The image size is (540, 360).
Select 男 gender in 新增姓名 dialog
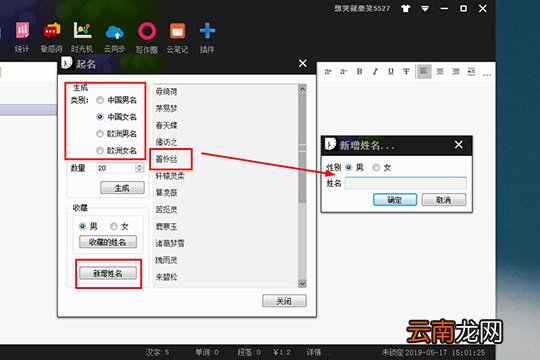(349, 167)
